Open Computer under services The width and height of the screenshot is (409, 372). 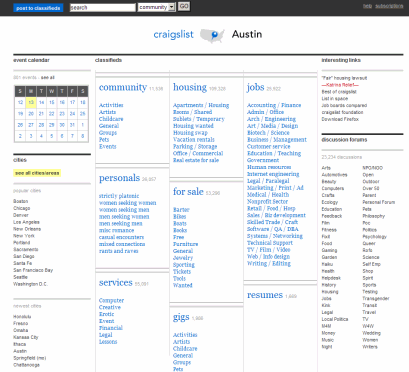(x=111, y=301)
